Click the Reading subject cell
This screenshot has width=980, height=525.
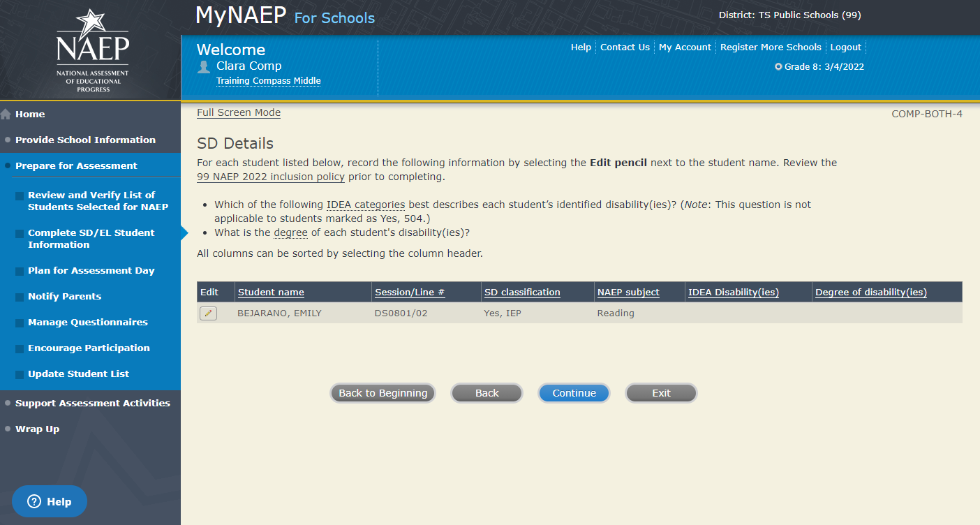[616, 313]
